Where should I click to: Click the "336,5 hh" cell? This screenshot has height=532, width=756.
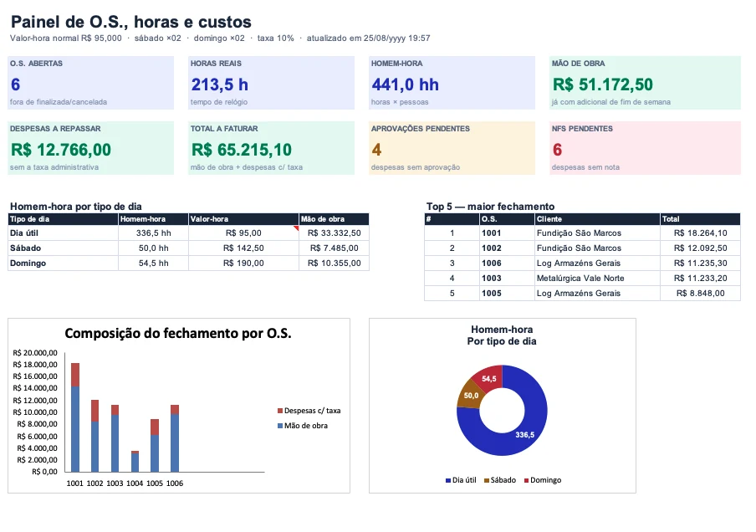[x=153, y=233]
